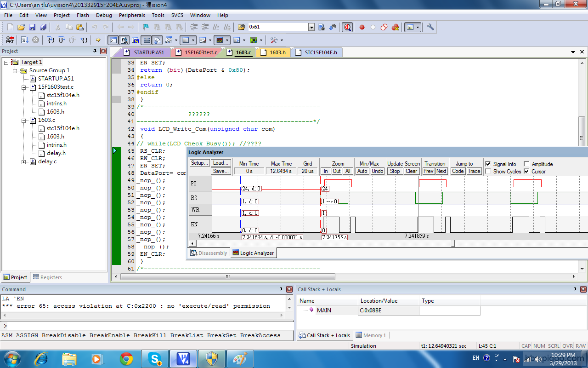Switch to the Memory 1 tab

(x=371, y=335)
